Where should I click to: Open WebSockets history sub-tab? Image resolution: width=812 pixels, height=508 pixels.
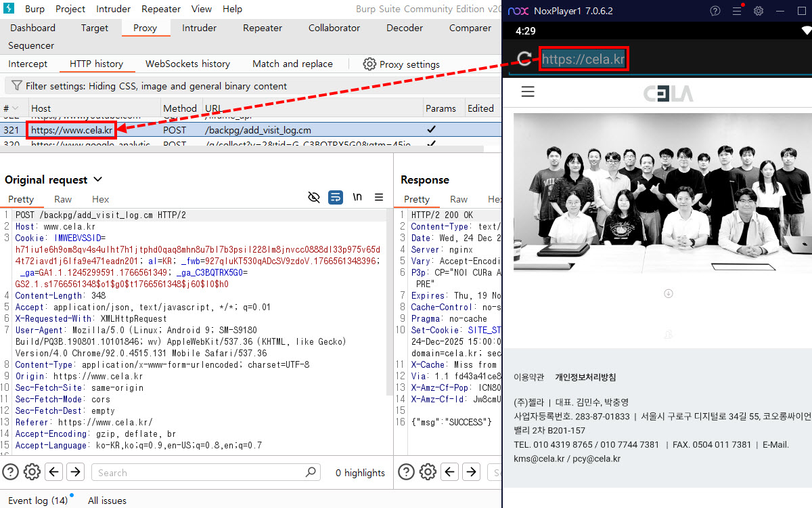click(187, 64)
